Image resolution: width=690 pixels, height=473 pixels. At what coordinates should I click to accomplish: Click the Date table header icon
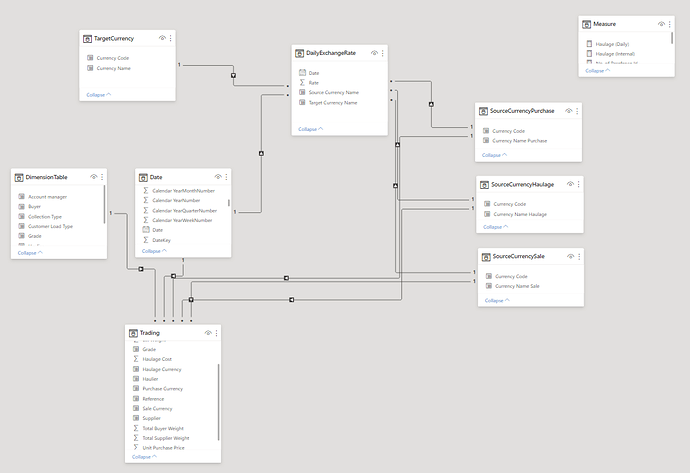(x=143, y=177)
